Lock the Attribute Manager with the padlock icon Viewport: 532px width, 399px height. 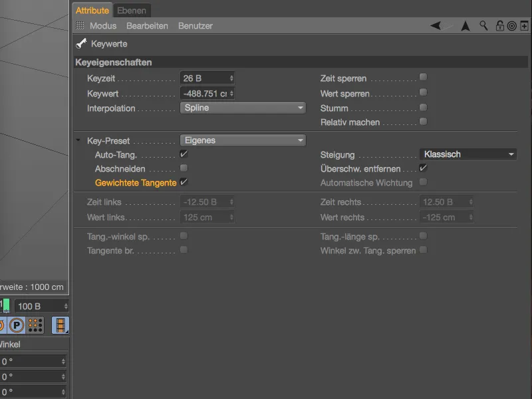click(x=499, y=26)
